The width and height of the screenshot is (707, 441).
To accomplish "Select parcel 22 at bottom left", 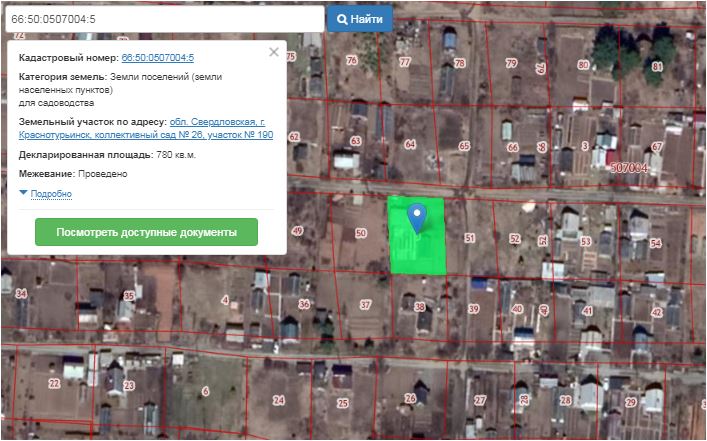I will tap(53, 383).
